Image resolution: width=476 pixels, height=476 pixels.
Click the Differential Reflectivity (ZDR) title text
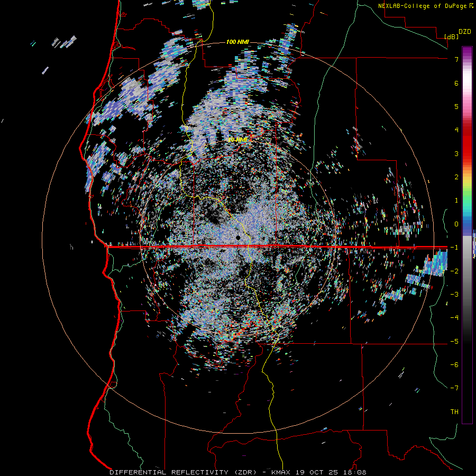(x=184, y=472)
